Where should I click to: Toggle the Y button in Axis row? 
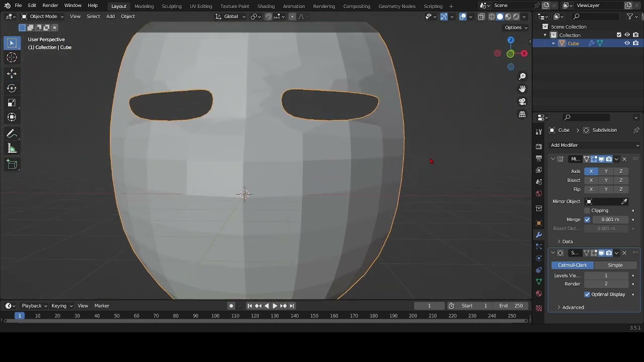[x=606, y=171]
